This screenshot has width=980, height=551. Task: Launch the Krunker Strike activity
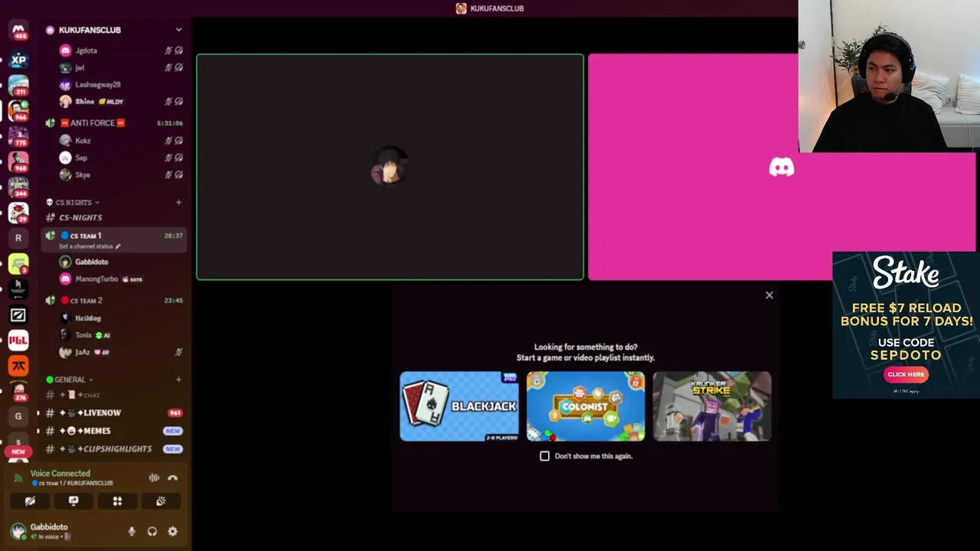(712, 406)
